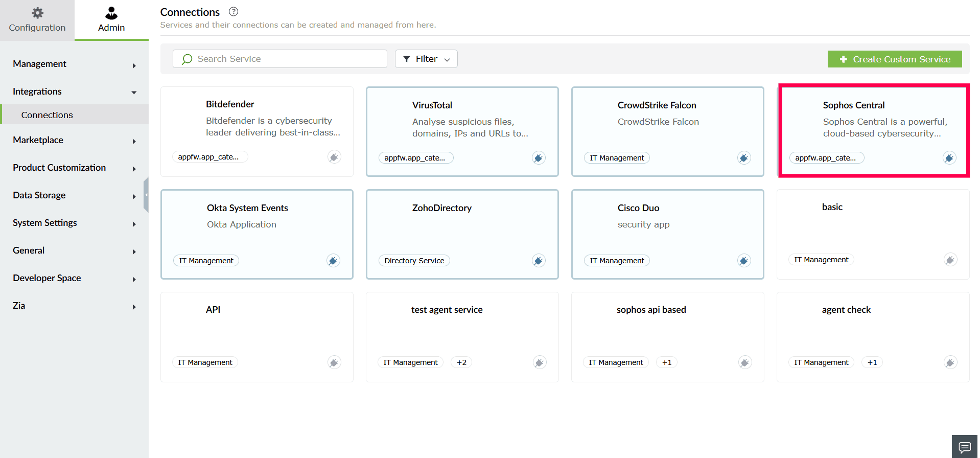Open the test agent service title
980x458 pixels.
(447, 310)
